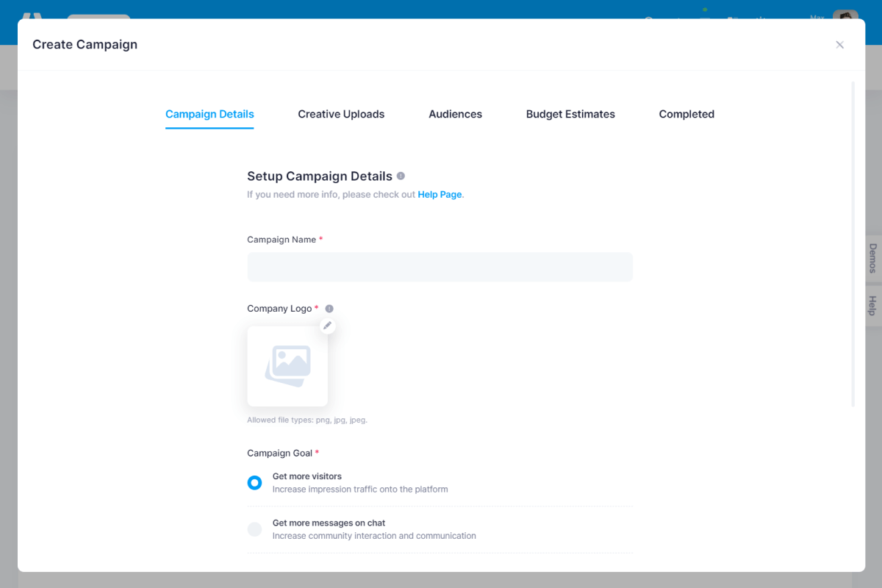The width and height of the screenshot is (882, 588).
Task: Select Get more messages on chat option
Action: [254, 529]
